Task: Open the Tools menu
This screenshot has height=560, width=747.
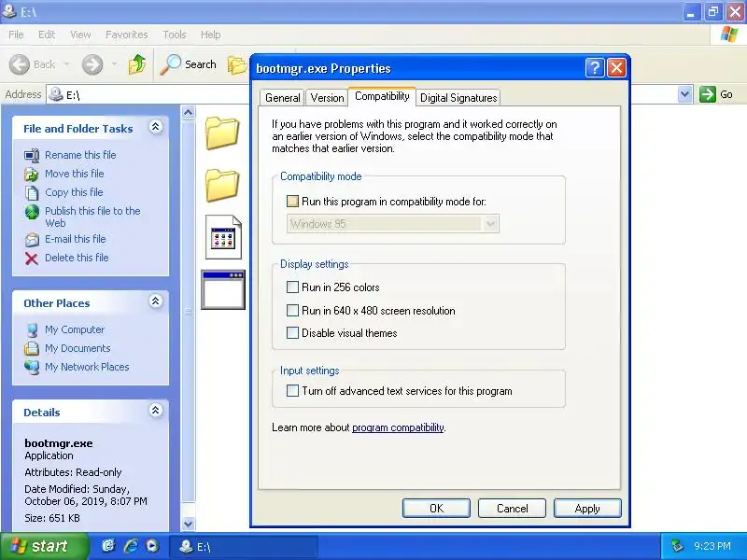Action: (x=175, y=35)
